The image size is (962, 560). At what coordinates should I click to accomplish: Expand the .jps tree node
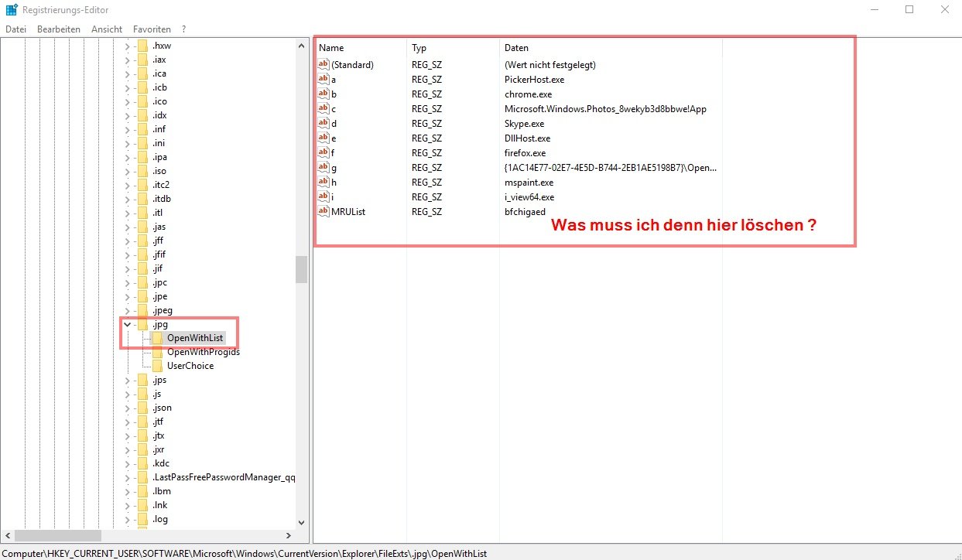click(128, 380)
